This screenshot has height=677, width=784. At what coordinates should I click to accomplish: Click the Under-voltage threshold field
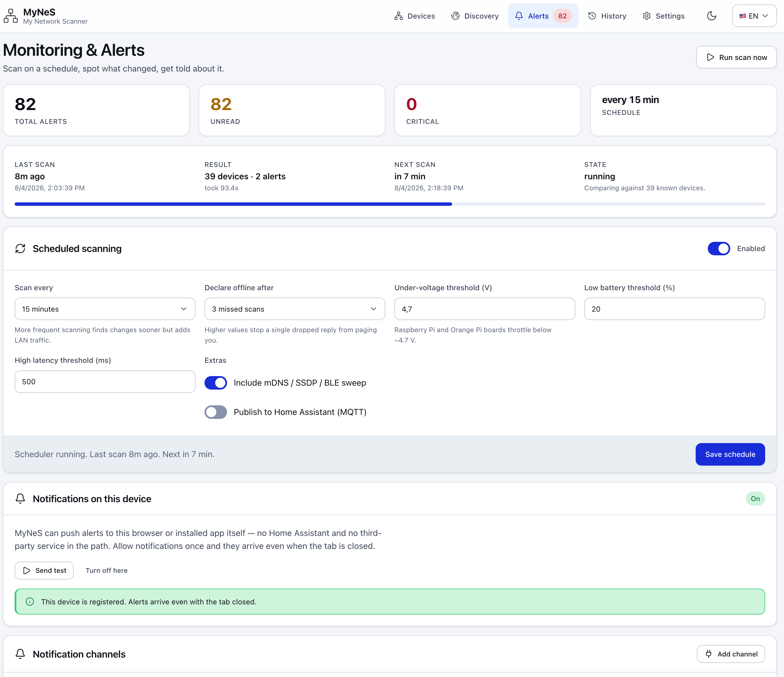(484, 309)
